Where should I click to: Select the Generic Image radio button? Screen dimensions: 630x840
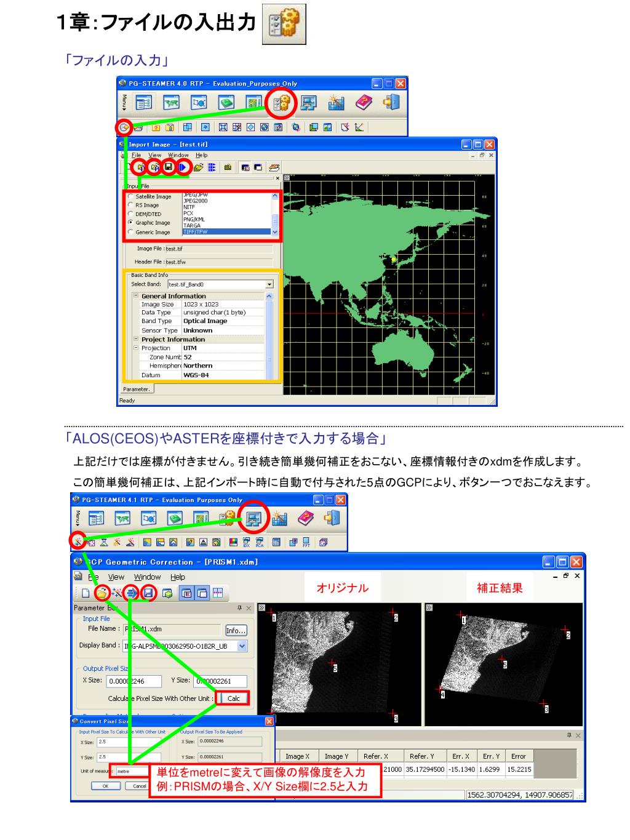tap(130, 232)
